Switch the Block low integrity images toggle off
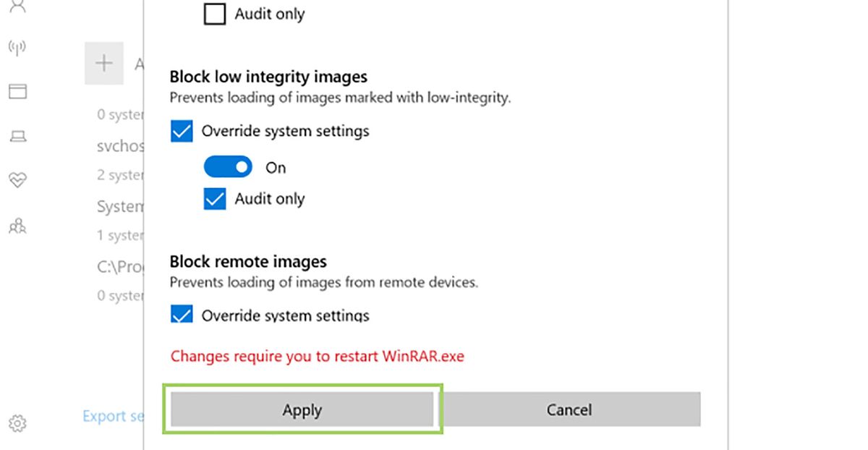 [228, 166]
